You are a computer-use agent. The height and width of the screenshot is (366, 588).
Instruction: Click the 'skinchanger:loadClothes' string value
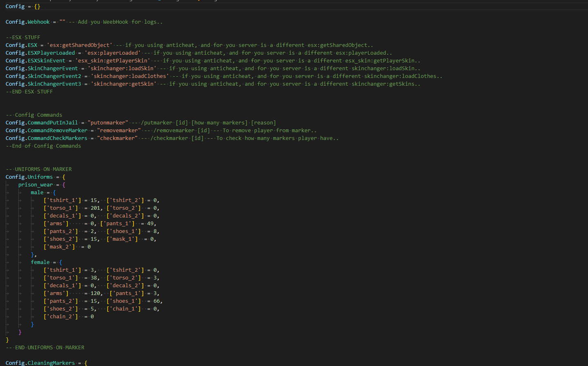(129, 76)
